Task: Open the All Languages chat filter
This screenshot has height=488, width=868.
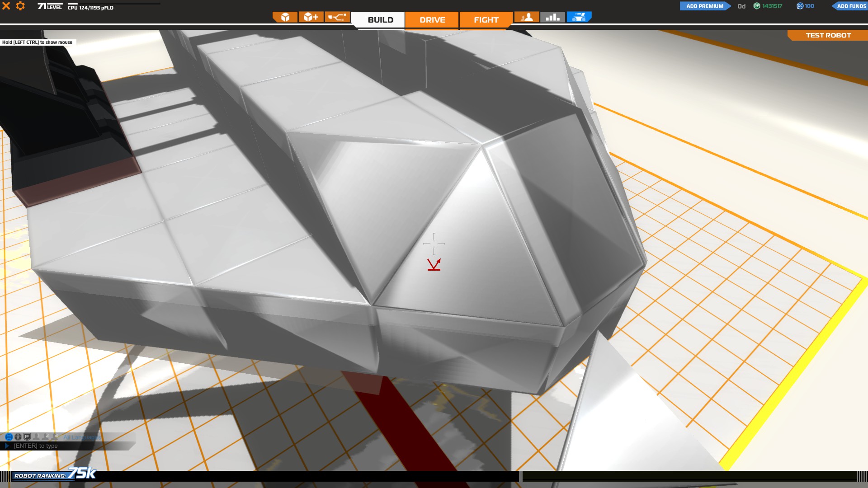Action: tap(82, 437)
